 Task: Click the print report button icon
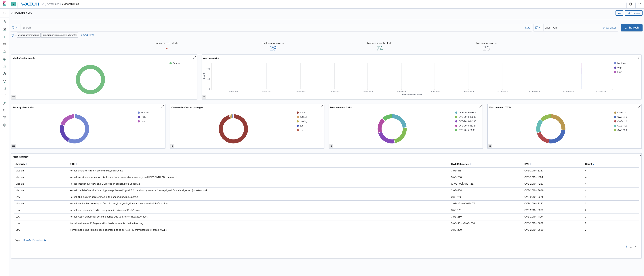(619, 13)
